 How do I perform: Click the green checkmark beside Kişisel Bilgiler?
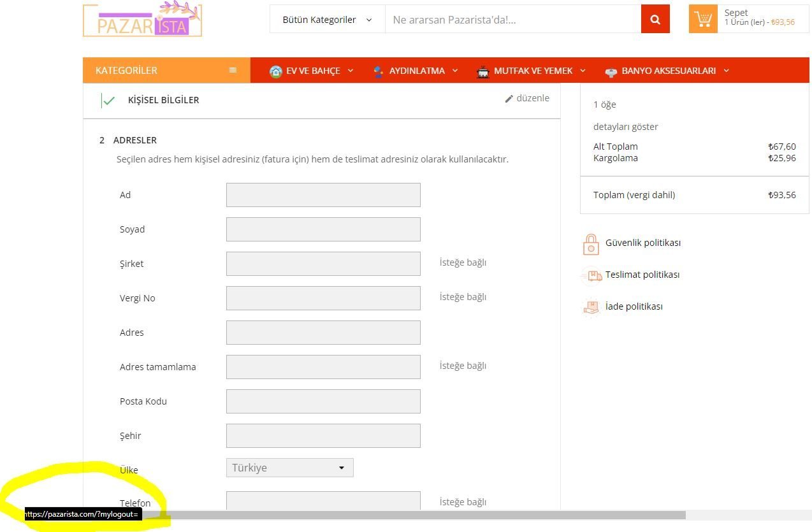coord(109,101)
